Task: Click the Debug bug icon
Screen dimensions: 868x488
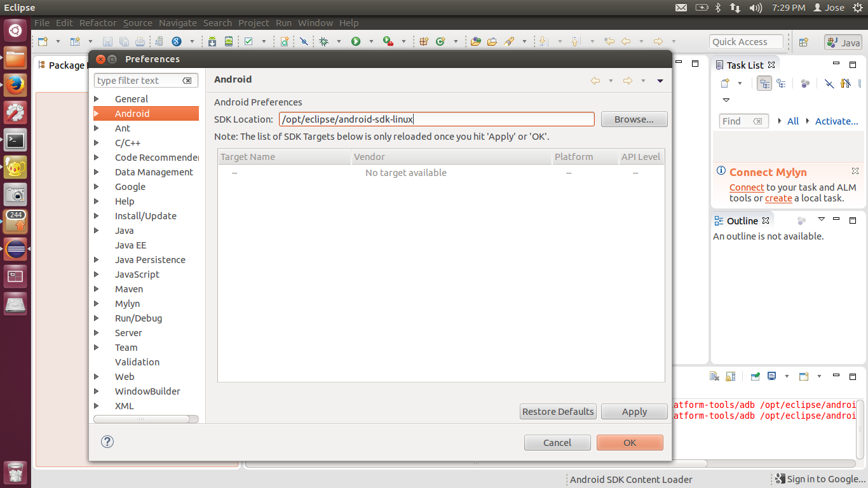Action: [324, 41]
